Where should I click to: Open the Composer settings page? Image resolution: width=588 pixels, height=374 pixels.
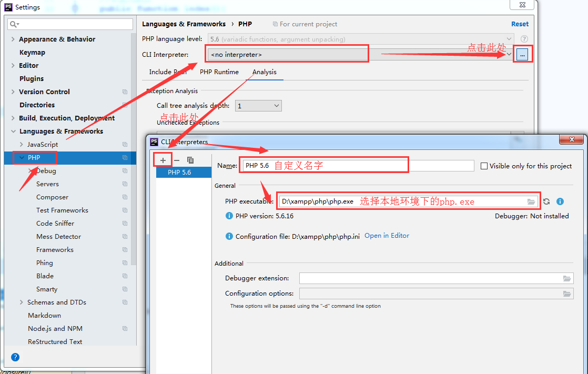pyautogui.click(x=52, y=197)
